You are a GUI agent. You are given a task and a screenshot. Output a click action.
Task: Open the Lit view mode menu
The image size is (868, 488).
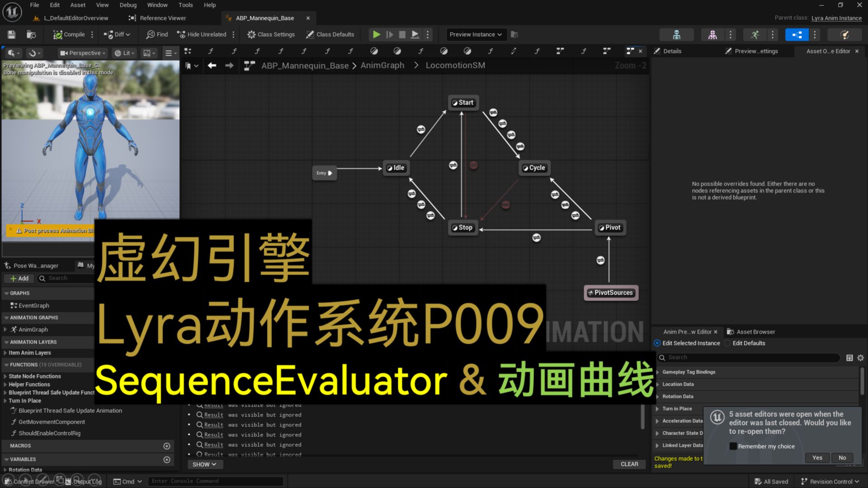(x=124, y=53)
